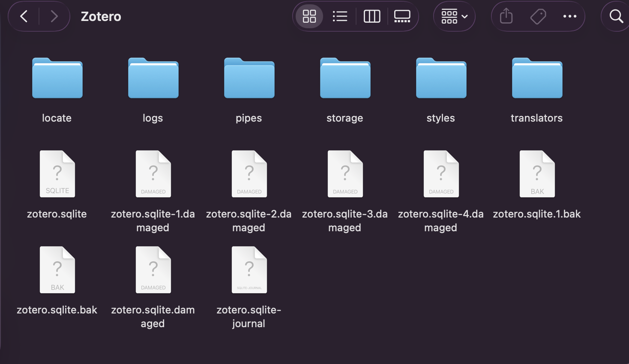Click the "zotero.sqlite-2.damaged" name label
The width and height of the screenshot is (629, 364).
tap(249, 221)
